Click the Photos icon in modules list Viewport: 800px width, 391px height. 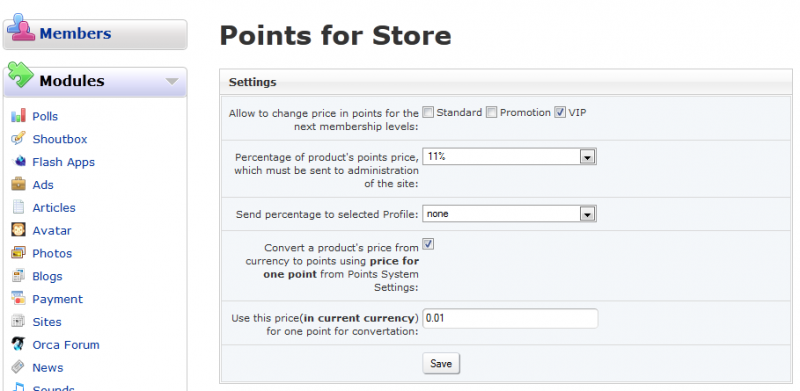(18, 253)
